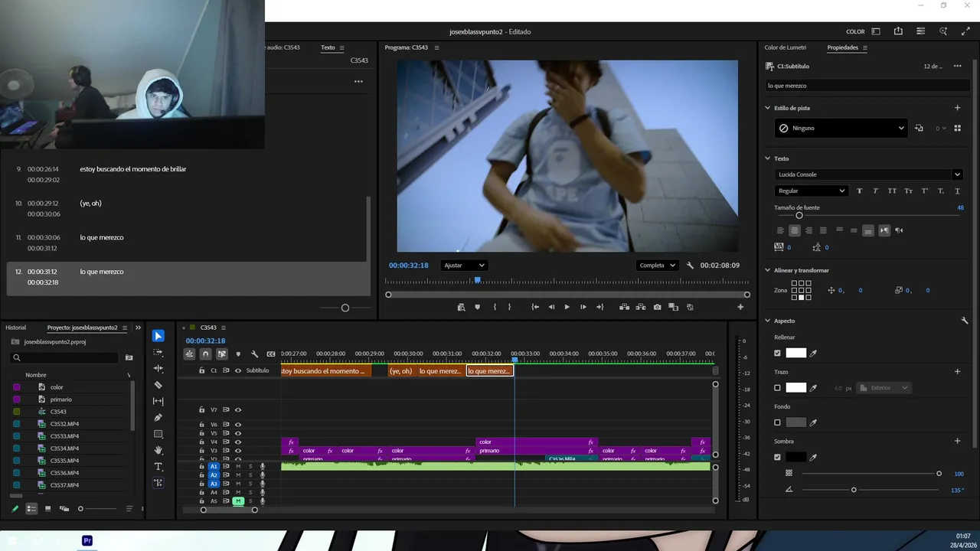Screen dimensions: 980x551
Task: Export frame with camera icon
Action: click(657, 307)
